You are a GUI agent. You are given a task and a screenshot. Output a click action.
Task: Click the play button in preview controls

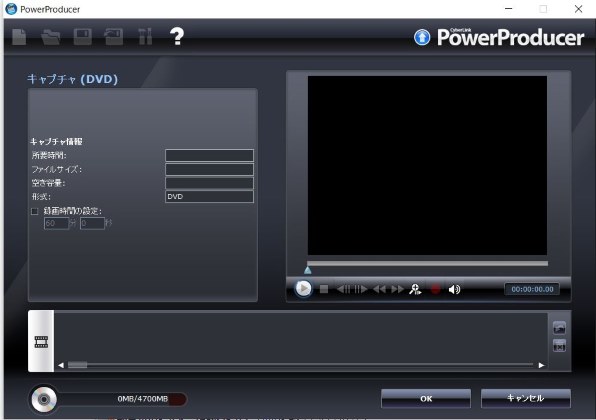click(x=303, y=289)
